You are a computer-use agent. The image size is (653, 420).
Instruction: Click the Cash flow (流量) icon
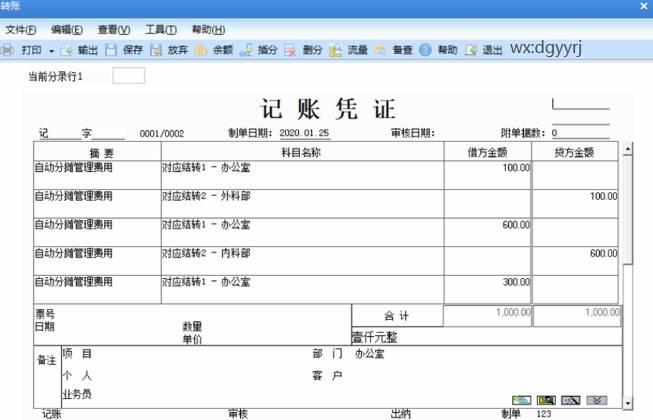pos(335,50)
